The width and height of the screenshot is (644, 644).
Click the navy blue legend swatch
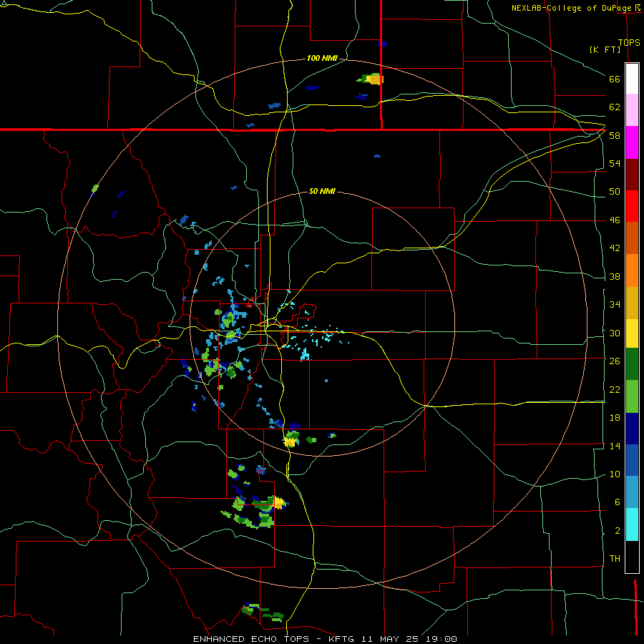point(632,429)
